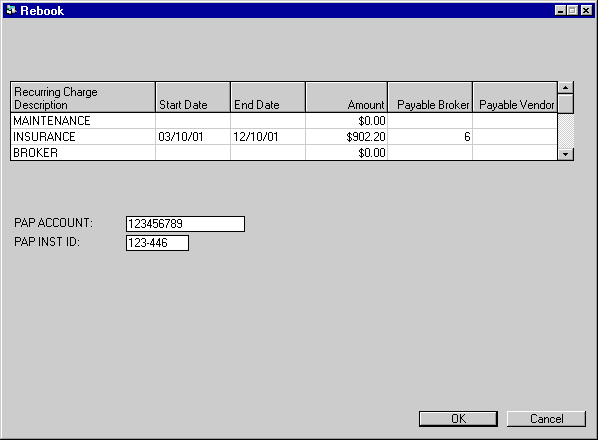The width and height of the screenshot is (598, 440).
Task: Click the OK button
Action: 458,419
